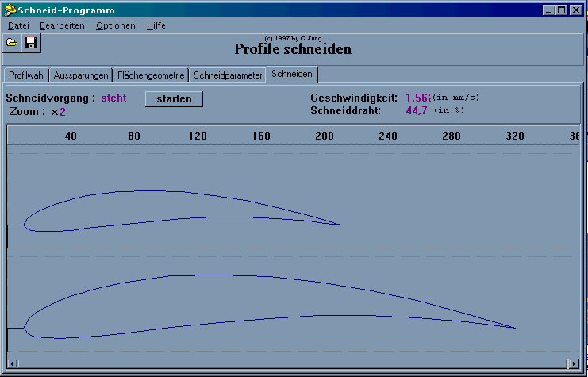The width and height of the screenshot is (588, 377).
Task: Click the Schneid-Programm title bar app icon
Action: pyautogui.click(x=10, y=10)
